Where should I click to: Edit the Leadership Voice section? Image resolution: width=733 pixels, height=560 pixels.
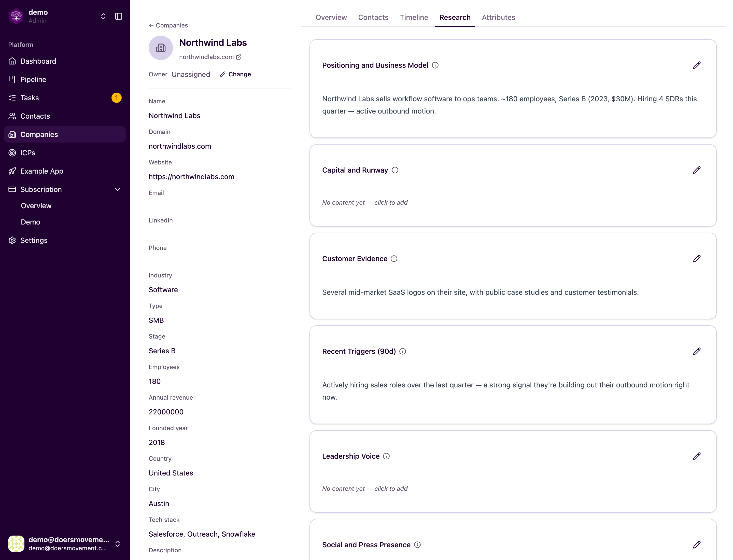pos(697,456)
